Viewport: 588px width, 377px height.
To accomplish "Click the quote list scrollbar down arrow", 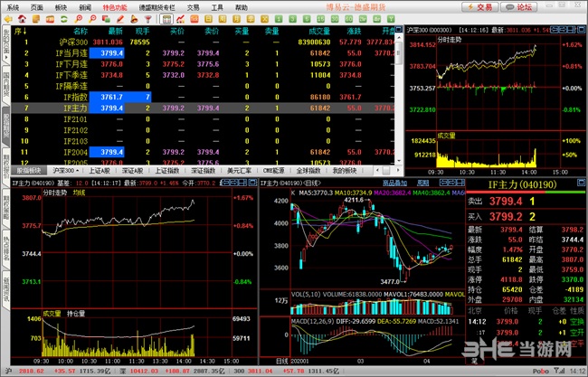I will (x=399, y=161).
